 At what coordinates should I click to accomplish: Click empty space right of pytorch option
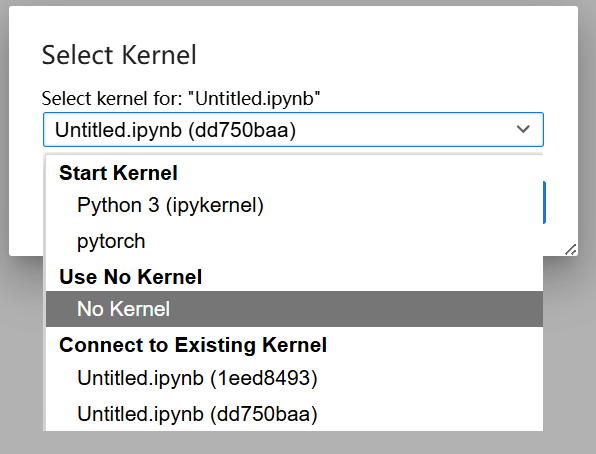click(342, 241)
